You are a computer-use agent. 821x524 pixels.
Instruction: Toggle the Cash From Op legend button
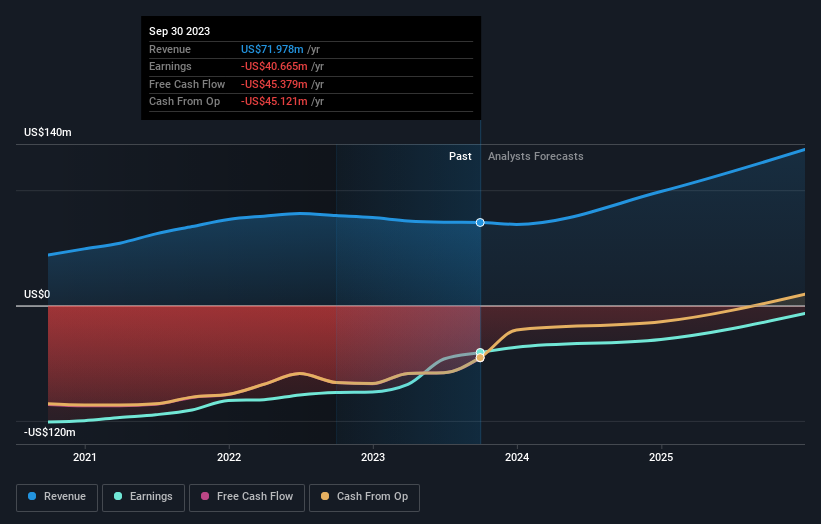click(x=364, y=497)
